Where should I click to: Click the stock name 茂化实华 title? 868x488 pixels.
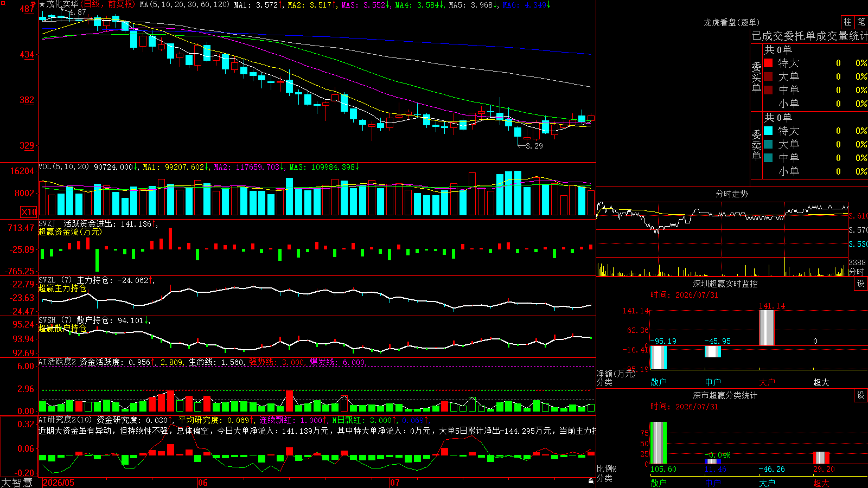point(62,4)
